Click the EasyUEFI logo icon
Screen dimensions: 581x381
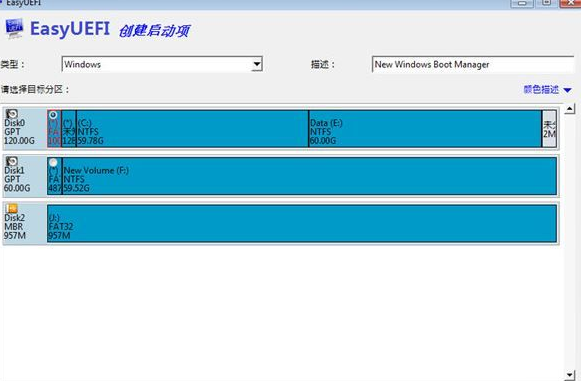(14, 29)
